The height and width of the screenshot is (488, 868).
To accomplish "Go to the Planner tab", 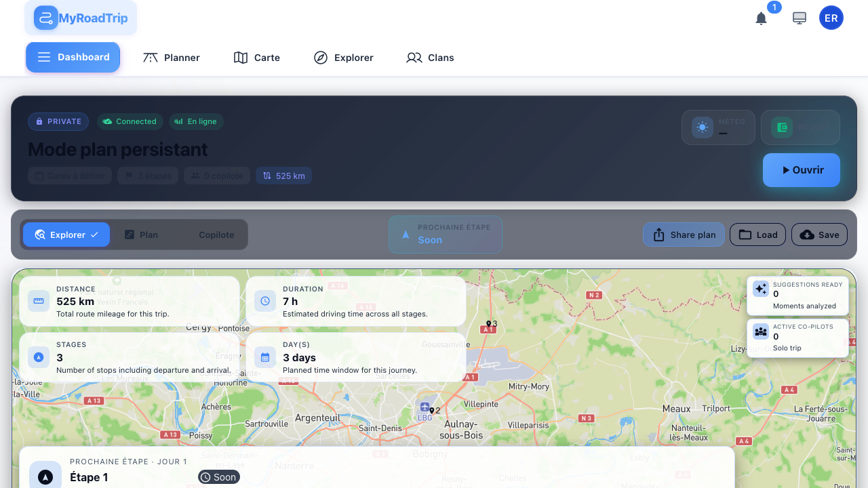I will 172,58.
